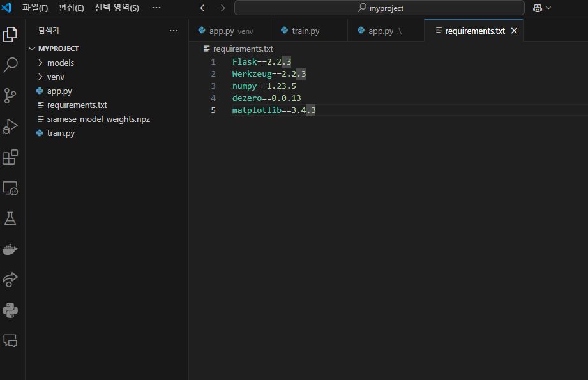Open the Source Control view
The width and height of the screenshot is (588, 380).
10,95
